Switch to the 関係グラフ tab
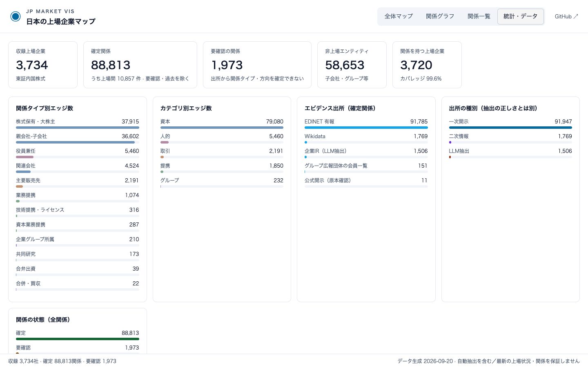 pyautogui.click(x=440, y=16)
